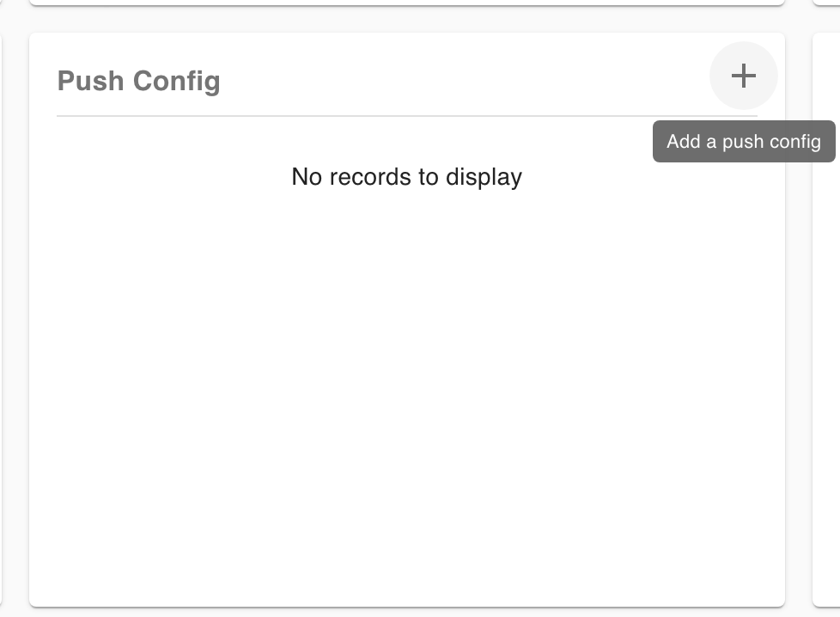The image size is (840, 617).
Task: Click the word "push" in the tooltip
Action: coord(743,142)
